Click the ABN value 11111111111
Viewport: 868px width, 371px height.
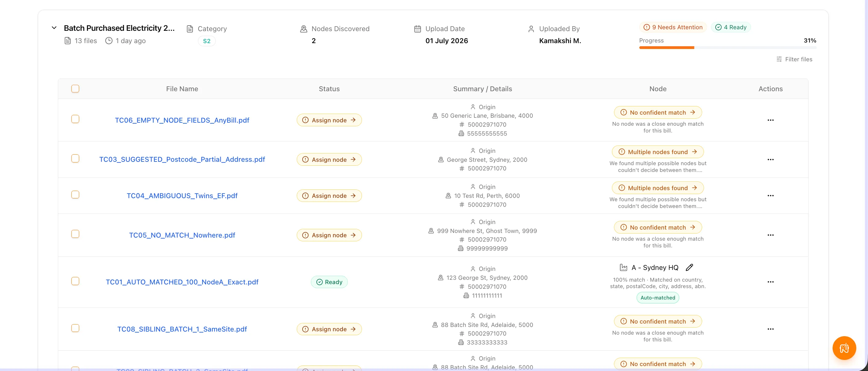(x=487, y=296)
